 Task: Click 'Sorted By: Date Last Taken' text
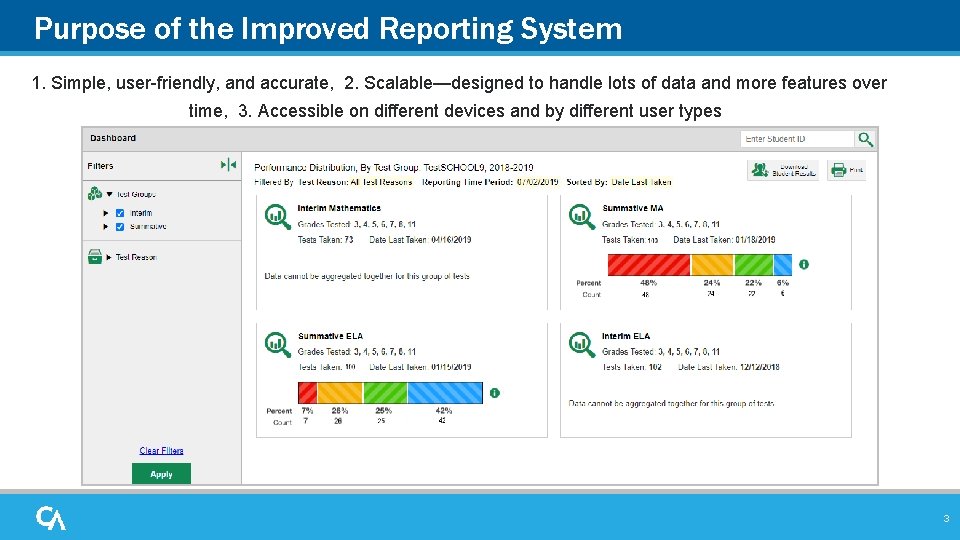pyautogui.click(x=619, y=182)
